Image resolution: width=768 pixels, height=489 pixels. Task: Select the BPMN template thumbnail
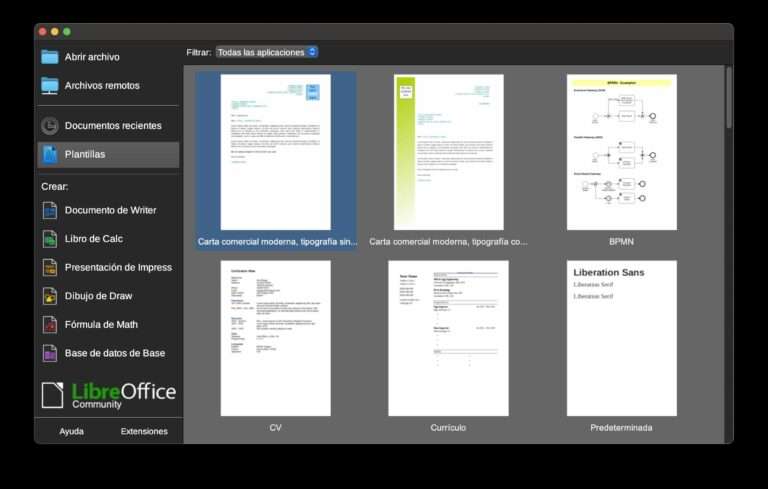click(621, 152)
